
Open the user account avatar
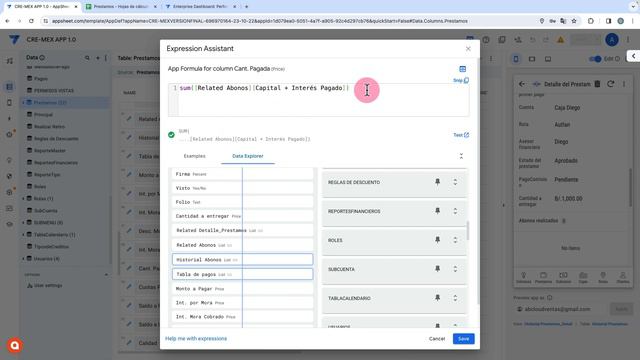(611, 40)
